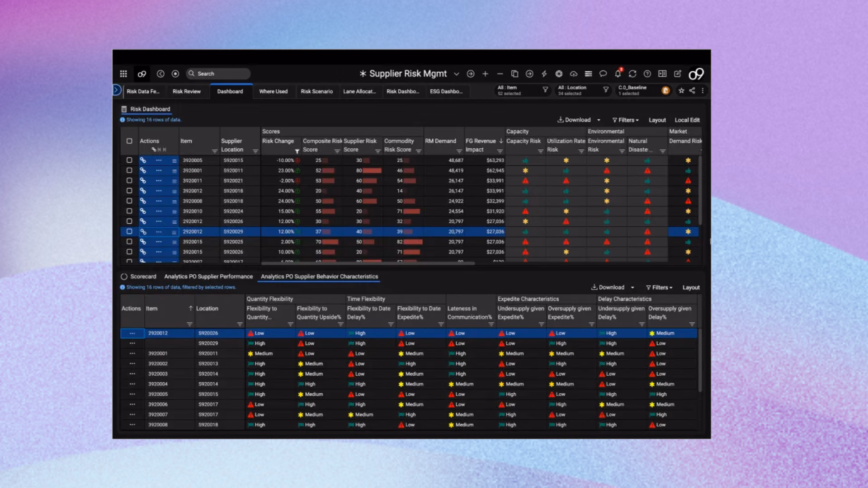
Task: Open the vertical three-dot more menu
Action: tap(703, 91)
